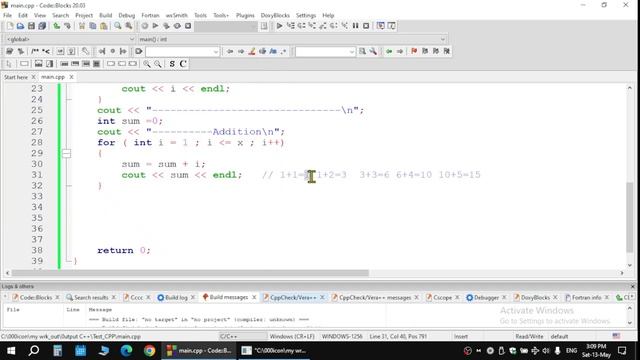Switch to the Start here tab
This screenshot has width=640, height=360.
coord(16,77)
